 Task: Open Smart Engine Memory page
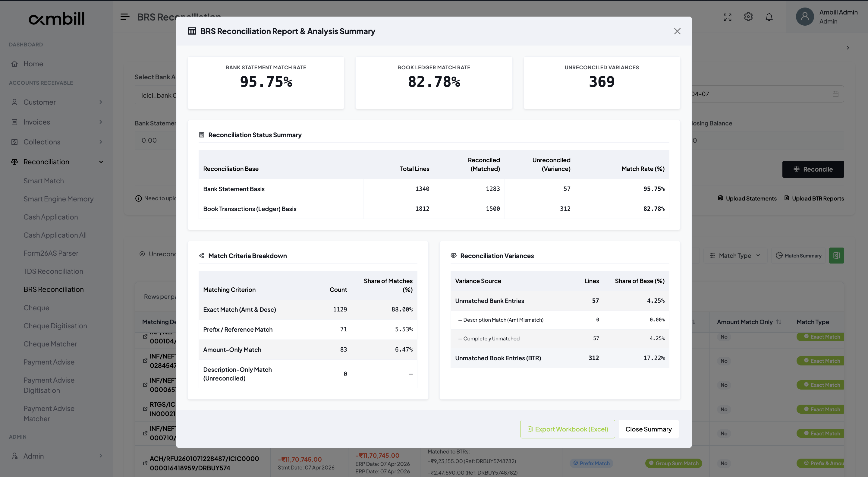[x=58, y=199]
